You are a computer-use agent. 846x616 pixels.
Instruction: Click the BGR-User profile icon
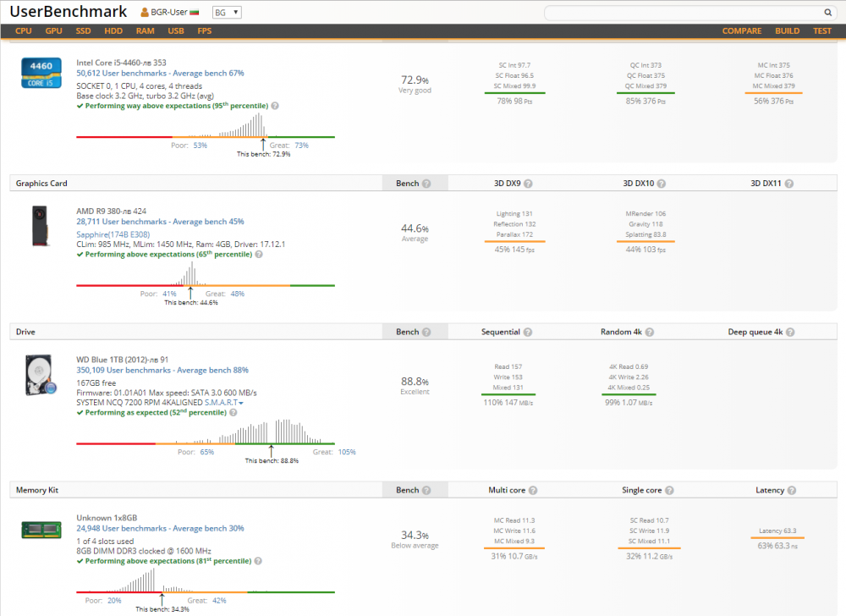tap(145, 13)
